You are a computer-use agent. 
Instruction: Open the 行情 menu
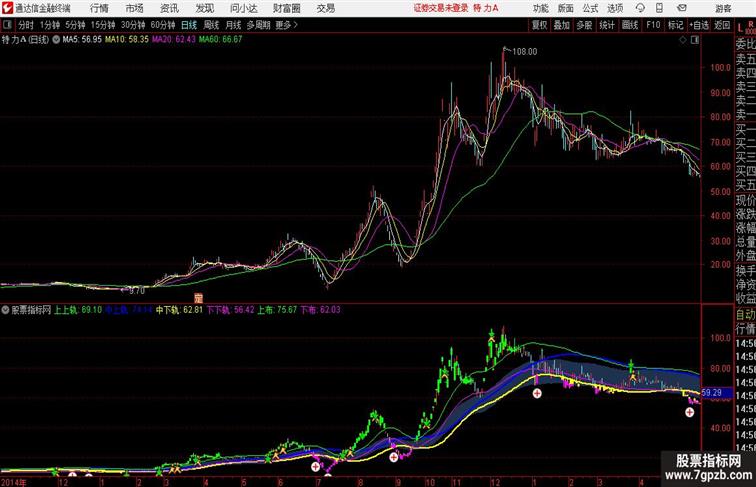(99, 8)
